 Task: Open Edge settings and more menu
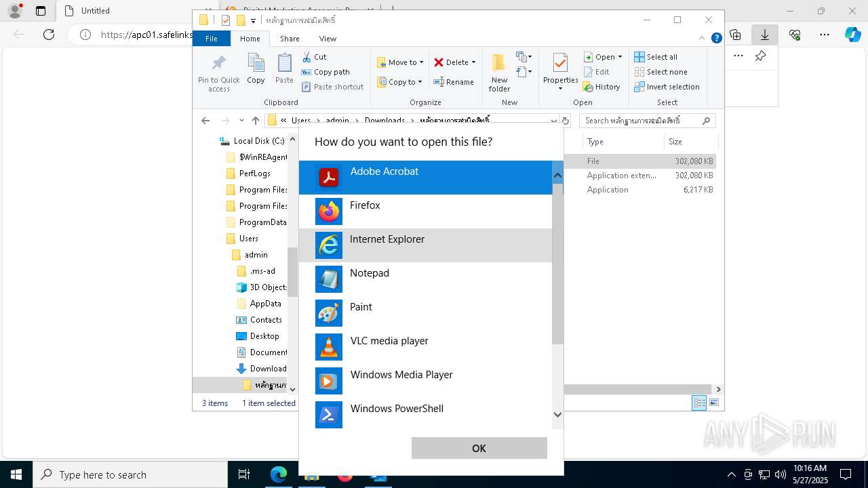click(824, 34)
